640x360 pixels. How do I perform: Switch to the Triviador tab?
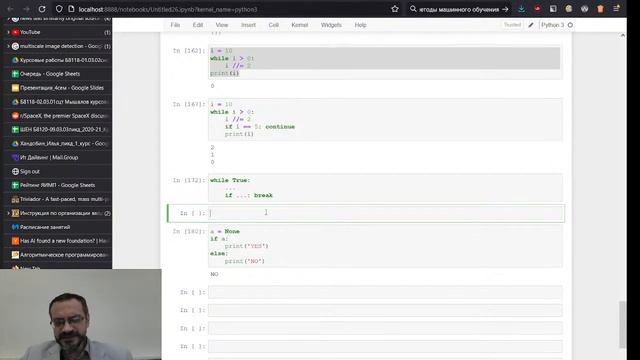click(58, 199)
